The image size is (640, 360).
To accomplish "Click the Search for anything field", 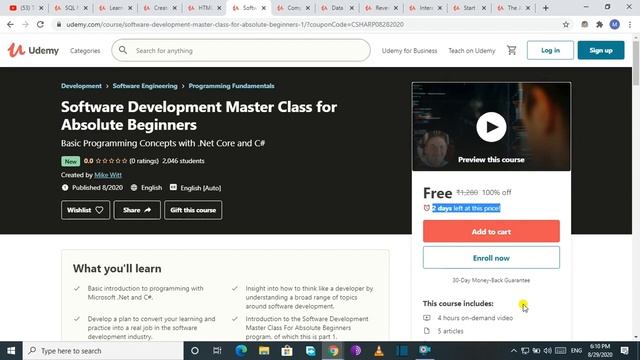I will [x=241, y=50].
